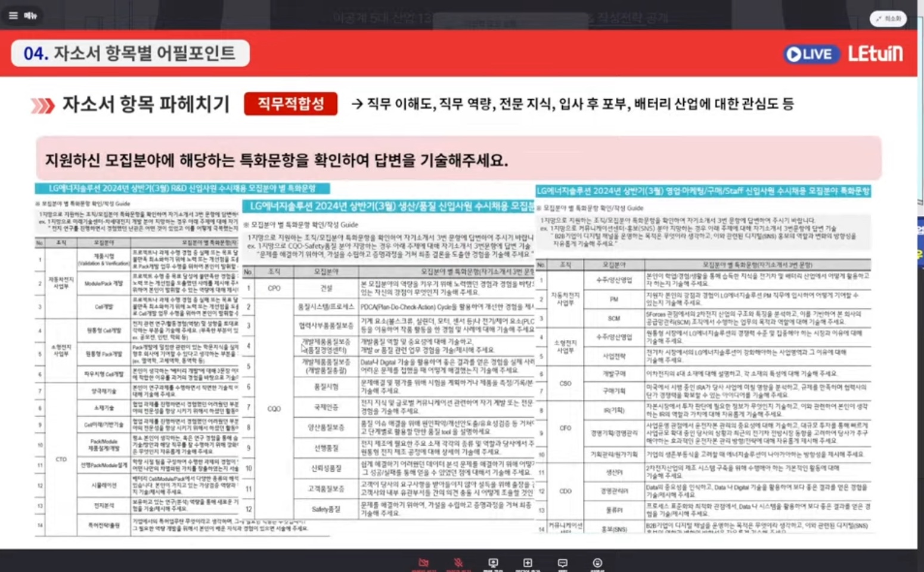Click the '사업전략' field cell
Screen dimensions: 924x572
point(614,356)
